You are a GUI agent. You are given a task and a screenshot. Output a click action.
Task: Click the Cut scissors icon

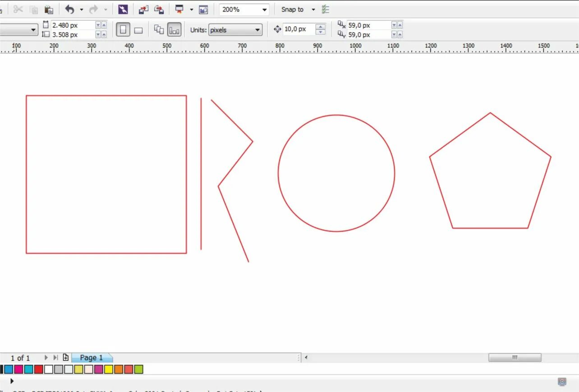[18, 9]
